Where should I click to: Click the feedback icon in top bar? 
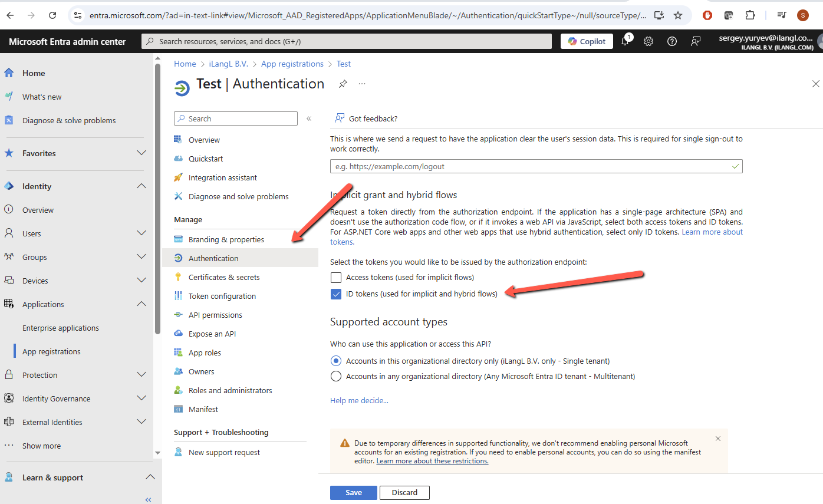(x=696, y=41)
